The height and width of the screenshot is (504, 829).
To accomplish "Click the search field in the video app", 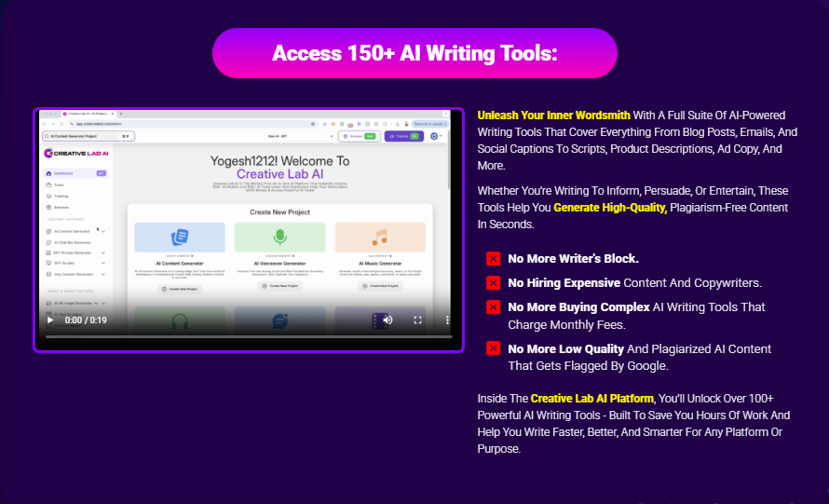I will click(x=88, y=136).
